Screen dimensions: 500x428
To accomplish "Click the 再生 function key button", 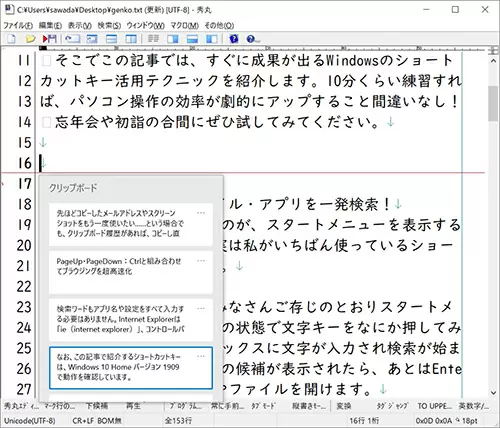I will (133, 406).
